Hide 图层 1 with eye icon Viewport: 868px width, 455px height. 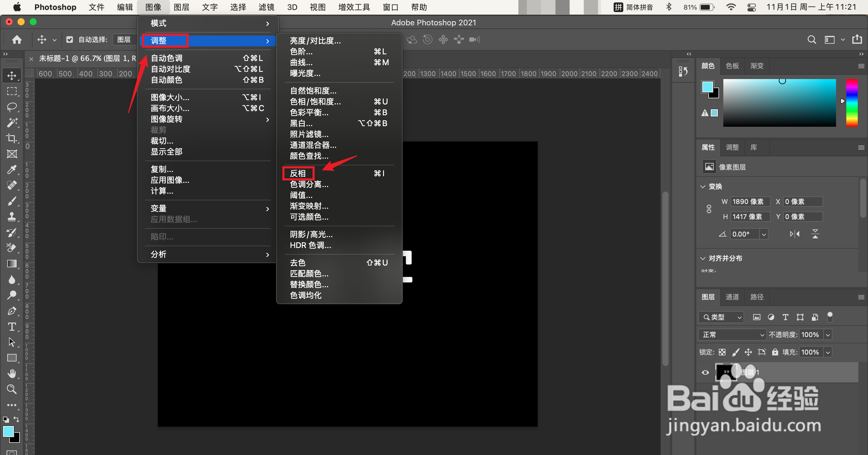point(705,372)
